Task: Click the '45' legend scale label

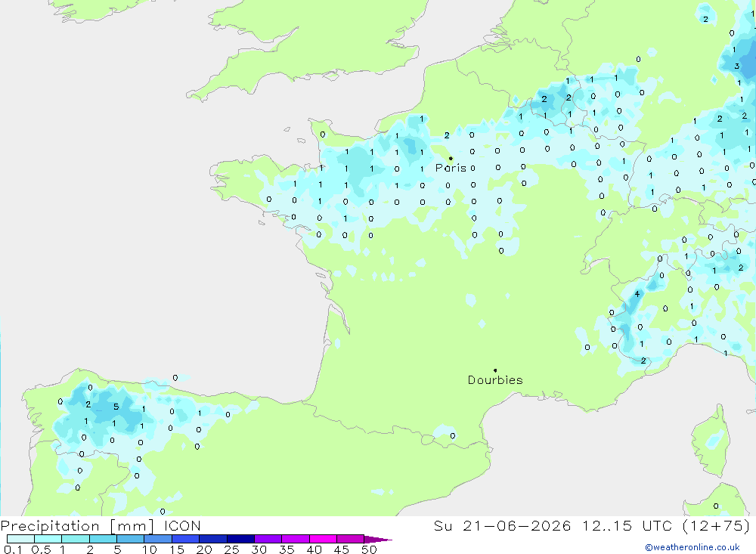Action: 342,549
